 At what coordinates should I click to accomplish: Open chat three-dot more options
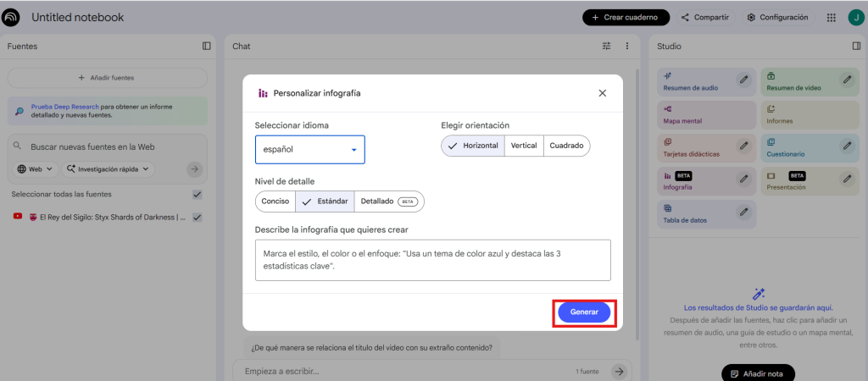627,46
